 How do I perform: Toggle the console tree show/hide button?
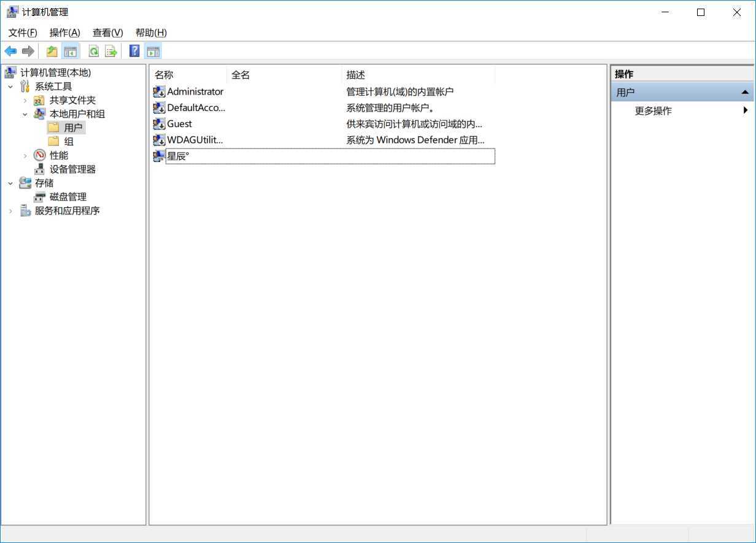coord(71,52)
